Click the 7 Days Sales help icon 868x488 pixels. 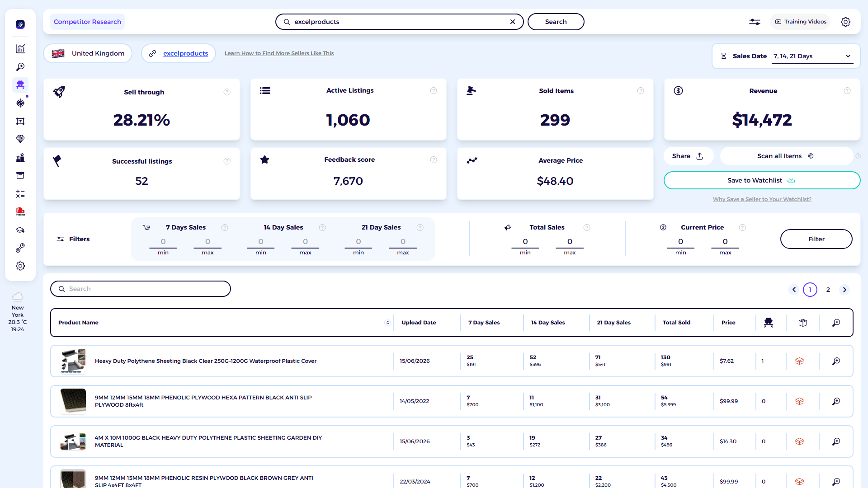coord(225,228)
